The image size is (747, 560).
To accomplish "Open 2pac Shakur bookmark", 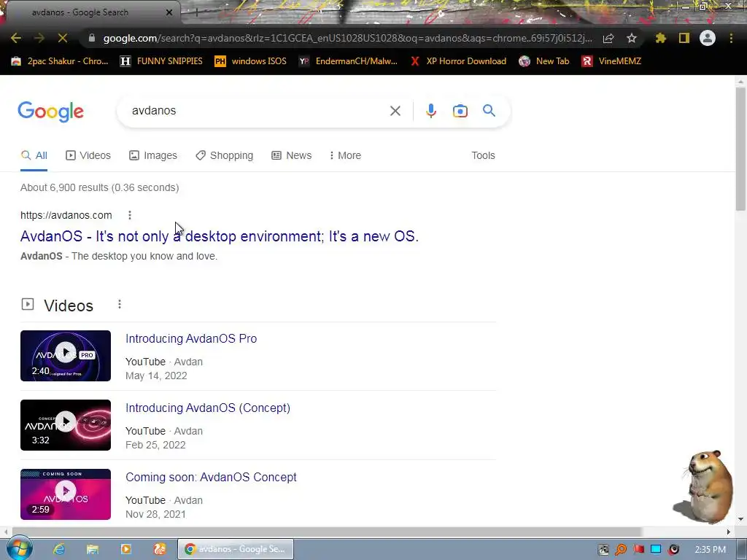I will 60,61.
